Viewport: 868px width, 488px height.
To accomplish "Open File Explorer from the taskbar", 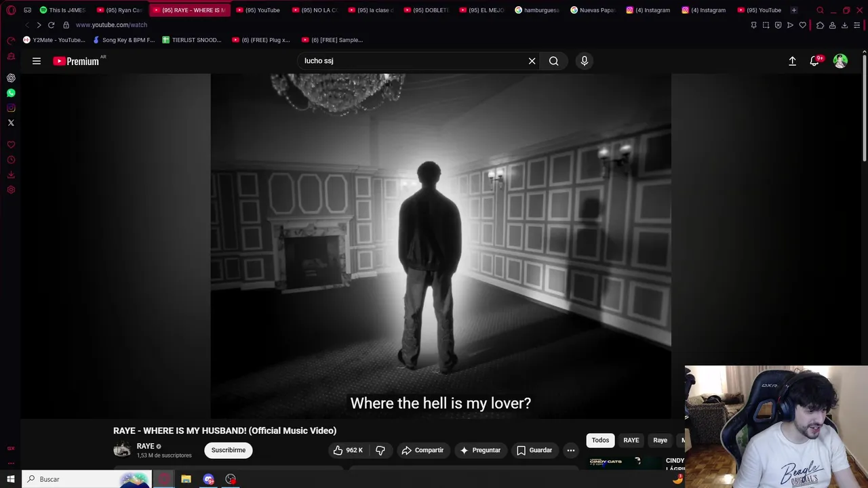I will pyautogui.click(x=186, y=479).
